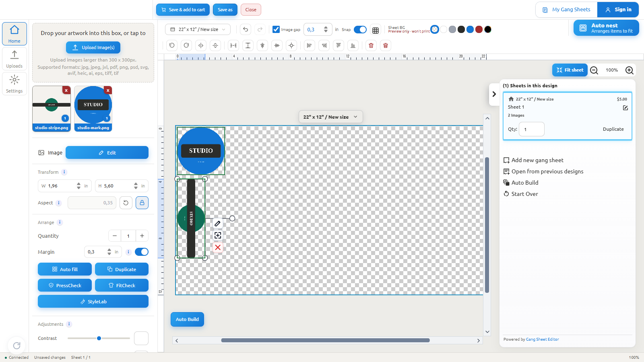Expand the sheet size dropdown above canvas
Screen dimensions: 644x362
pyautogui.click(x=330, y=117)
